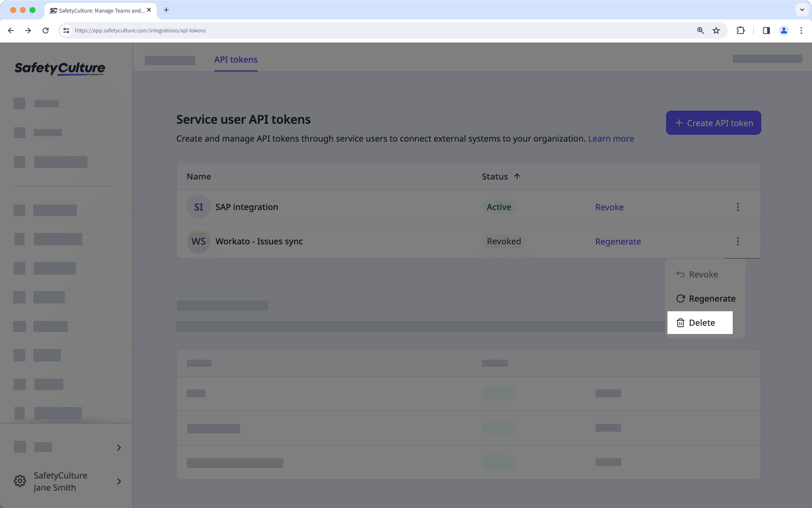This screenshot has width=812, height=508.
Task: Revoke the SAP integration token
Action: click(609, 207)
